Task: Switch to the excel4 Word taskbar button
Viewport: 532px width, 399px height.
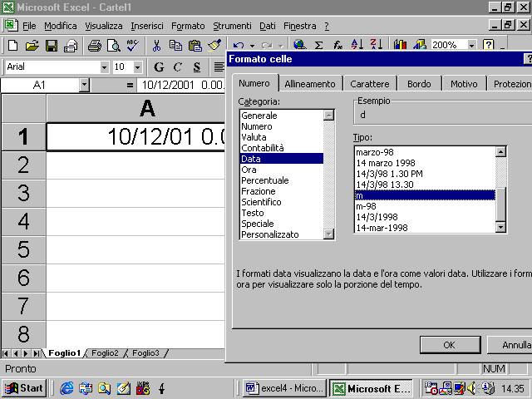Action: click(x=284, y=388)
